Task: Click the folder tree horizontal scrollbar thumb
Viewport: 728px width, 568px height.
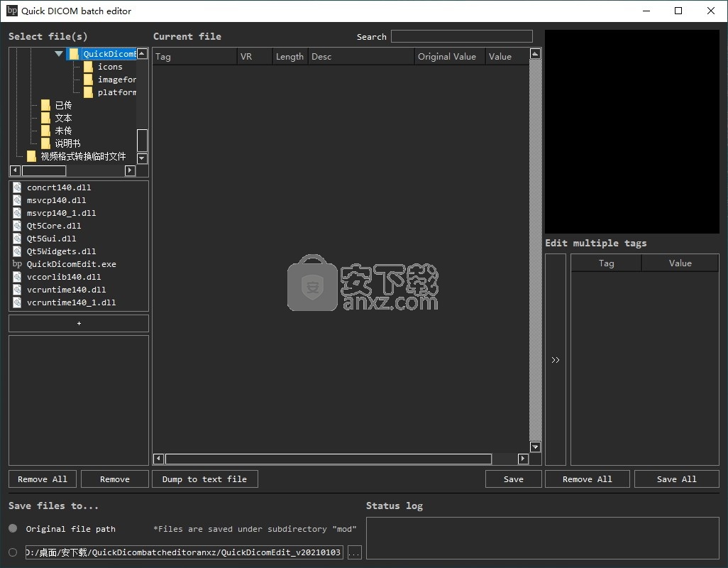Action: coord(44,170)
